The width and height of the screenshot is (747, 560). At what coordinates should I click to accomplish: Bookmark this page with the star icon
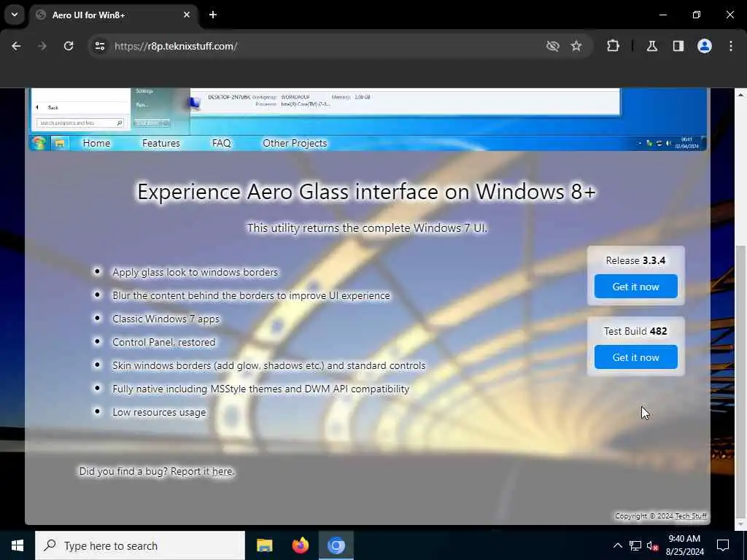tap(576, 46)
